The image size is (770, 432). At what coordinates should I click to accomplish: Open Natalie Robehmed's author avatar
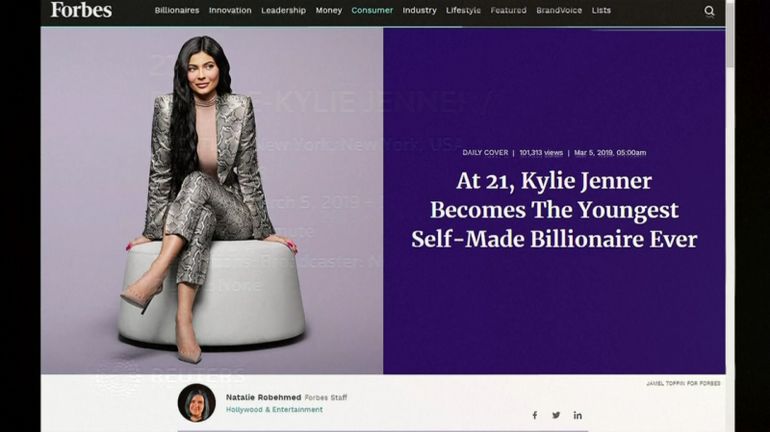click(196, 403)
